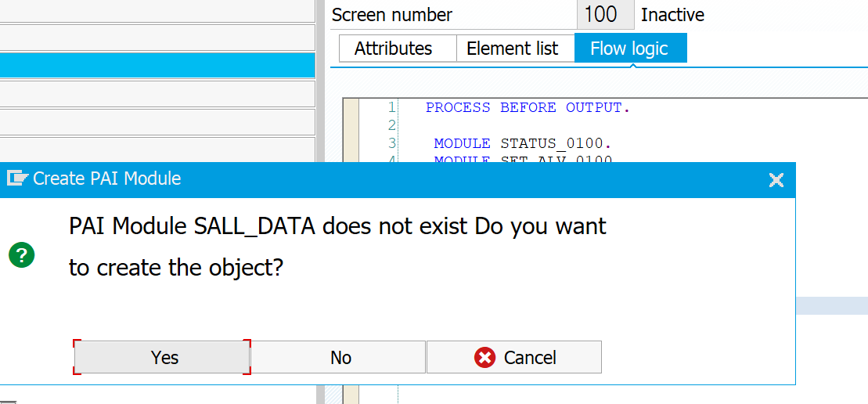Focus the Screen number field showing 100
868x404 pixels.
tap(605, 14)
